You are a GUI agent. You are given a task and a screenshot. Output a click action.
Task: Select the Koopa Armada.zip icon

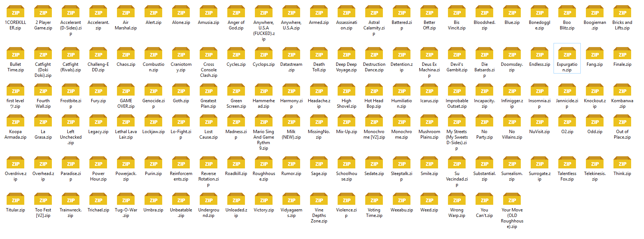point(15,121)
